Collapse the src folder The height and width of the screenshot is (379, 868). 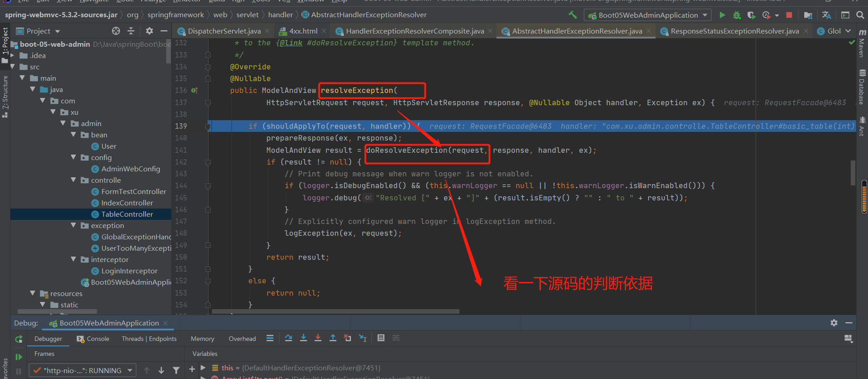click(x=13, y=67)
